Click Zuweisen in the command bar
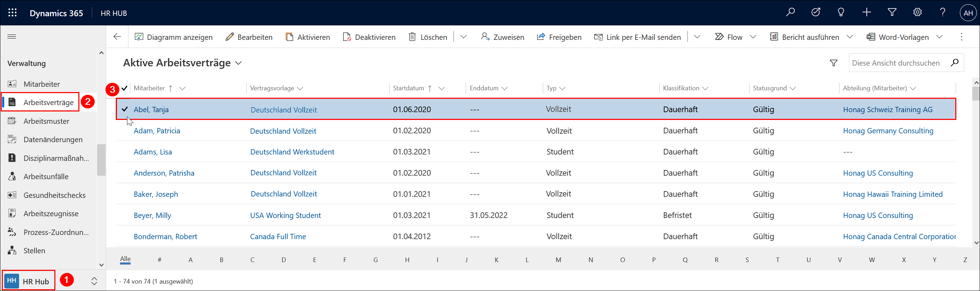Image resolution: width=980 pixels, height=291 pixels. tap(502, 37)
